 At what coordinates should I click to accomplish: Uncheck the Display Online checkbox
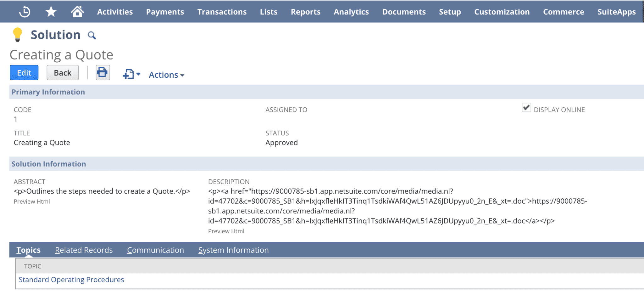coord(526,108)
